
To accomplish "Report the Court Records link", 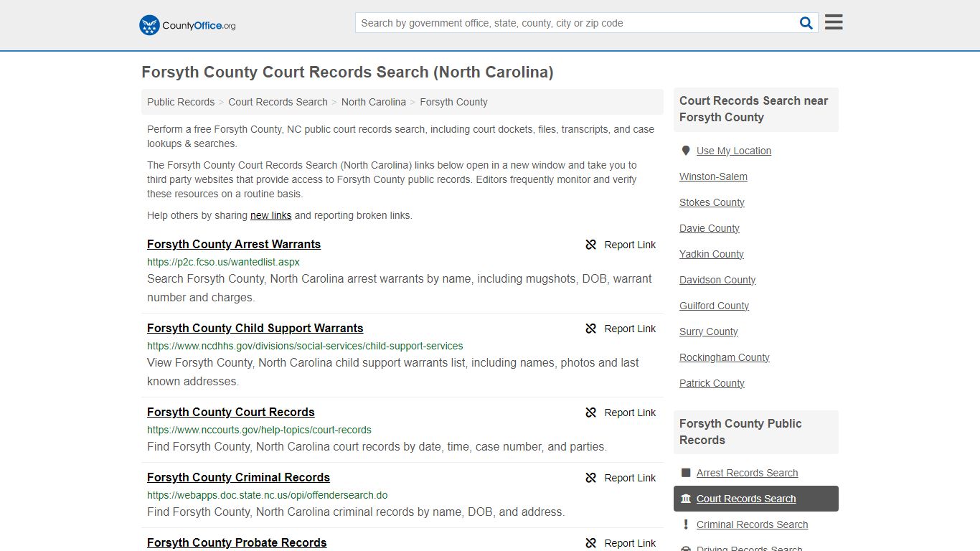I will (x=621, y=413).
